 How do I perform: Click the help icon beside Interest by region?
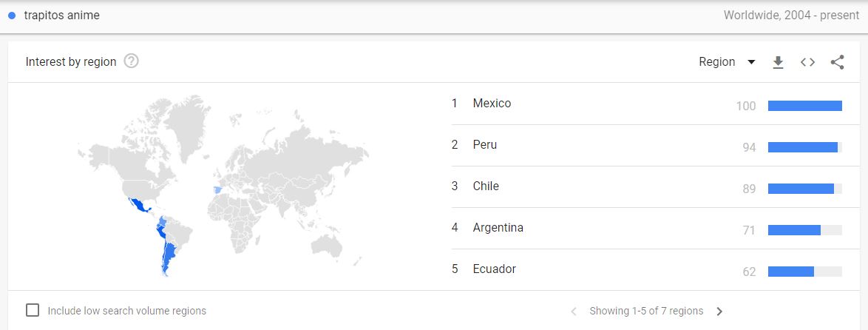click(x=132, y=61)
